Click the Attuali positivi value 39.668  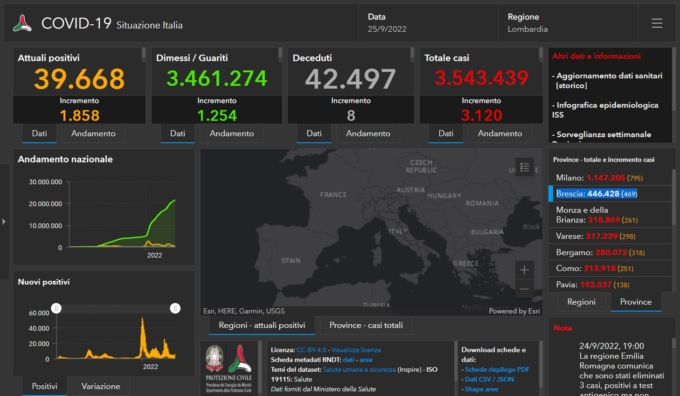pos(79,79)
